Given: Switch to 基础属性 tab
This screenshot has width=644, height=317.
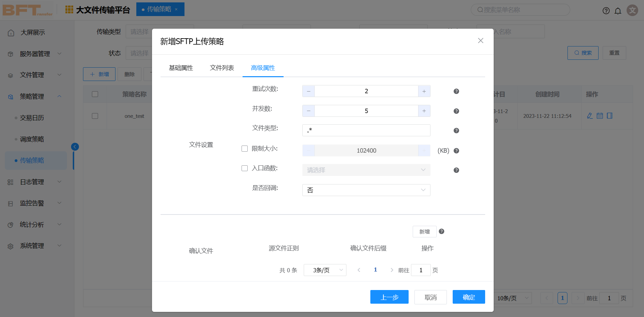Looking at the screenshot, I should 181,68.
